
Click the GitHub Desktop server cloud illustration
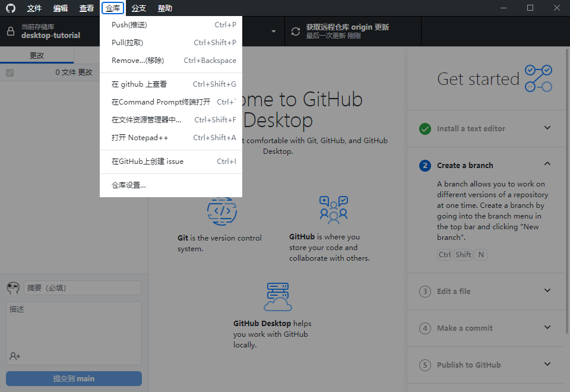278,297
